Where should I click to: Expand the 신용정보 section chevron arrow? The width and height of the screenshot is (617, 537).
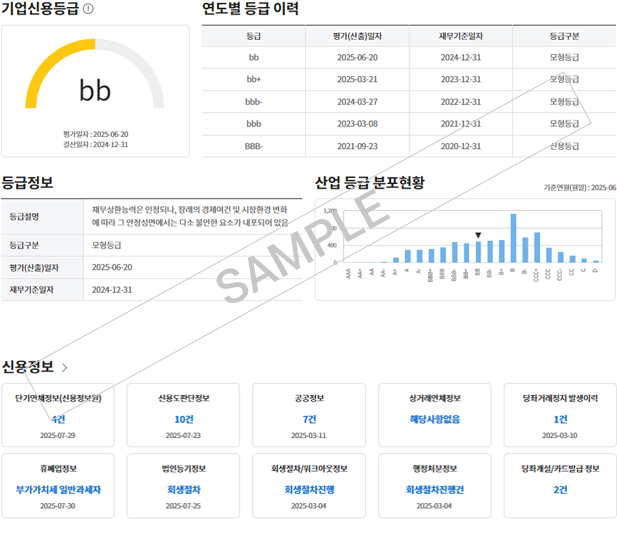point(65,368)
